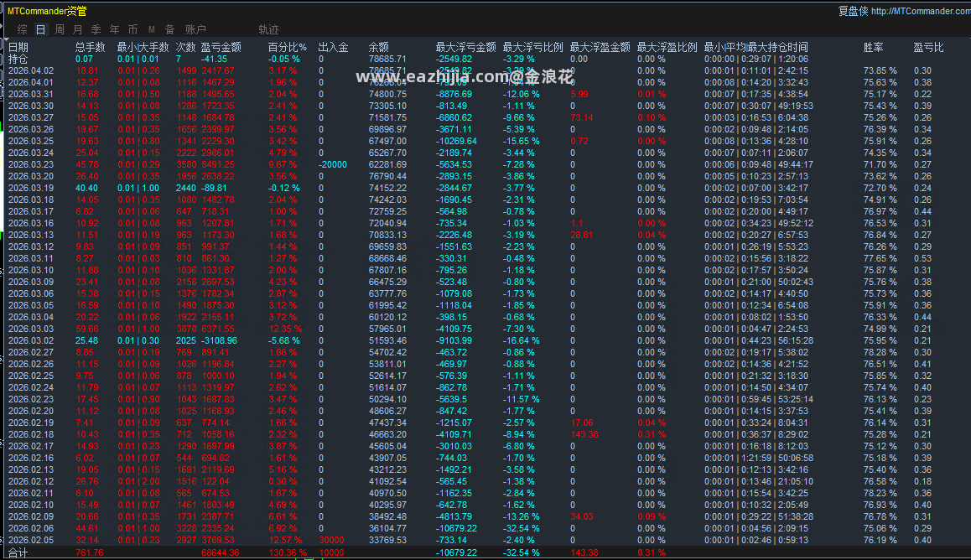Click the 2026.03.23 date cell
971x560 pixels.
pos(31,164)
